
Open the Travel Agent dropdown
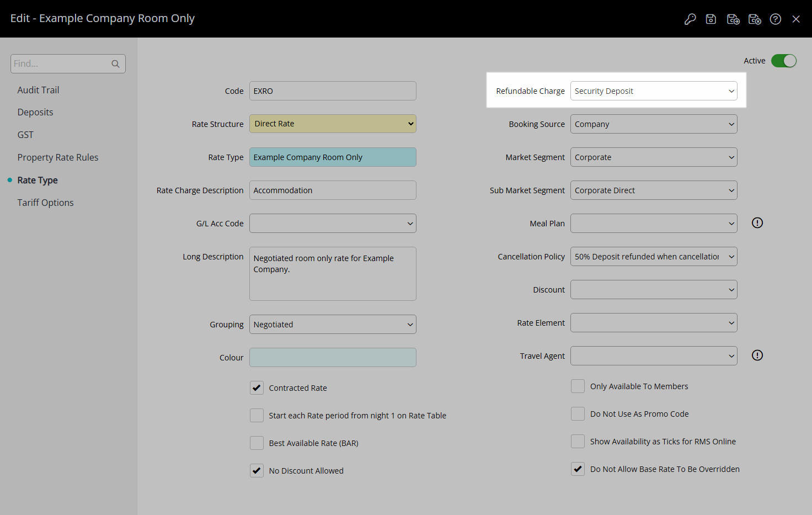(x=654, y=356)
